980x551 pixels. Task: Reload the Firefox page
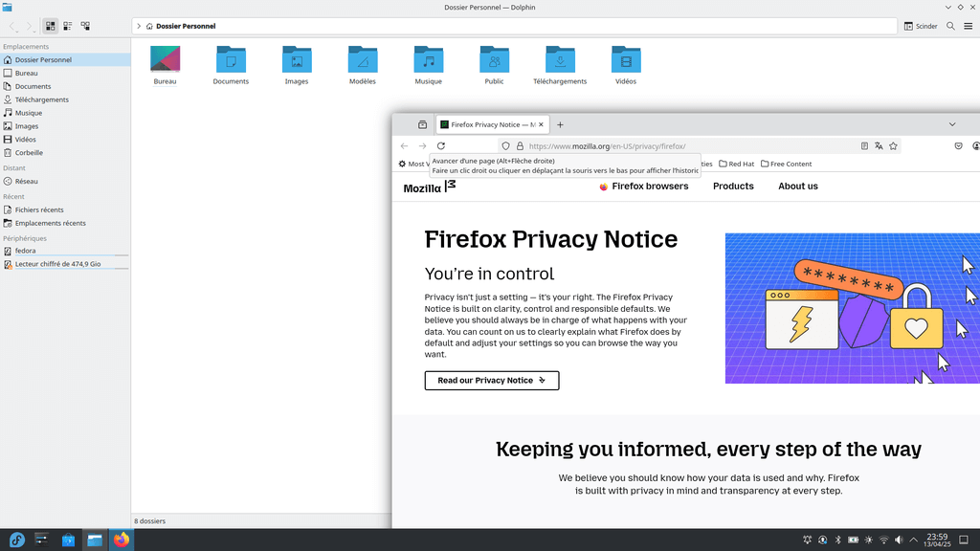[441, 146]
